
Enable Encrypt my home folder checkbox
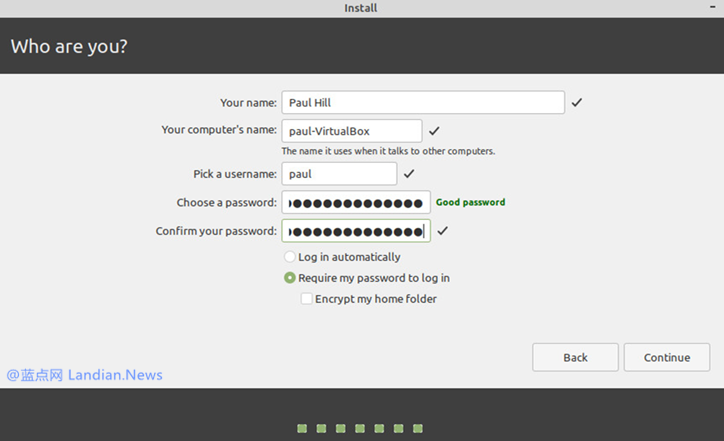[x=307, y=299]
